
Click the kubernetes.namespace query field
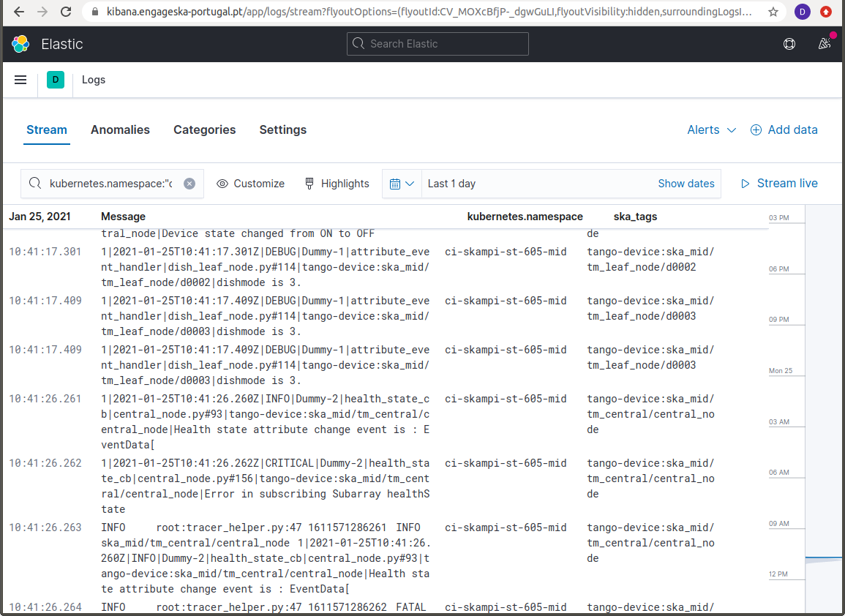click(x=111, y=184)
